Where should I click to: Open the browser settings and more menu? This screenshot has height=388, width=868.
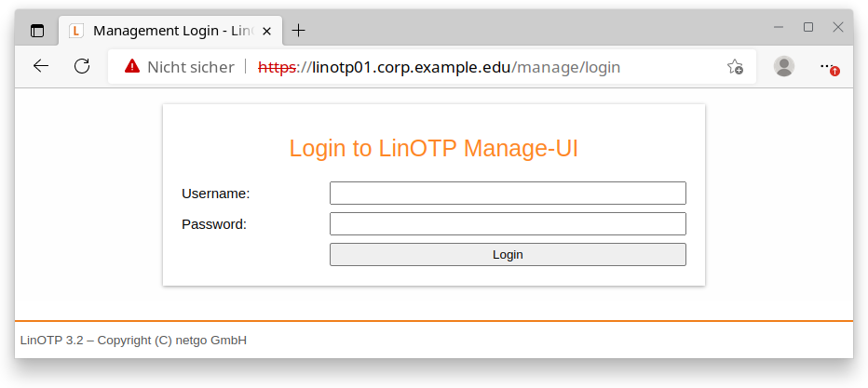point(826,66)
